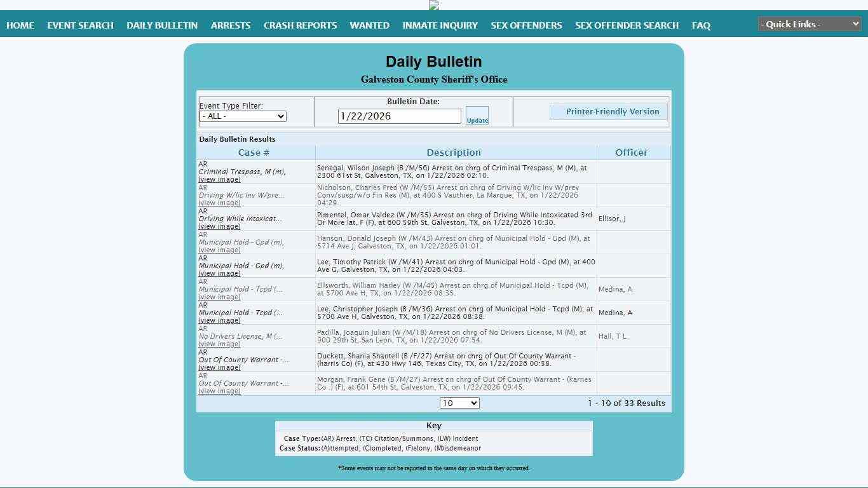
Task: Go to Sex Offender Search
Action: pos(627,25)
